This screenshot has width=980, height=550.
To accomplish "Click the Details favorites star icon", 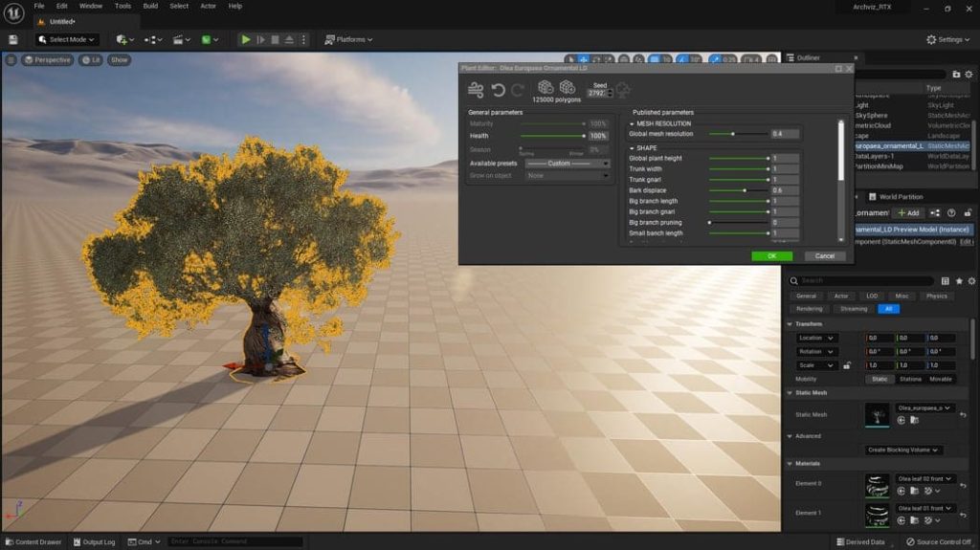I will pos(959,281).
